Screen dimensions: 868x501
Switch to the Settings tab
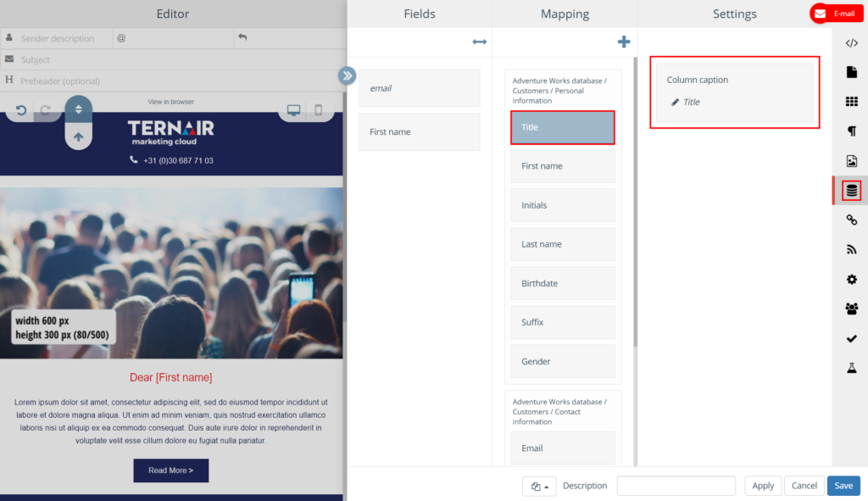pyautogui.click(x=735, y=14)
